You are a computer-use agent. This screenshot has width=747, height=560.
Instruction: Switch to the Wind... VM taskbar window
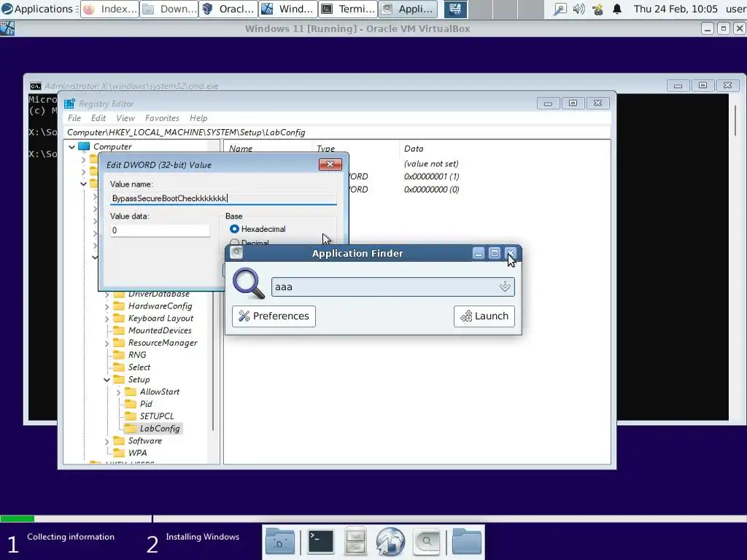[x=289, y=9]
